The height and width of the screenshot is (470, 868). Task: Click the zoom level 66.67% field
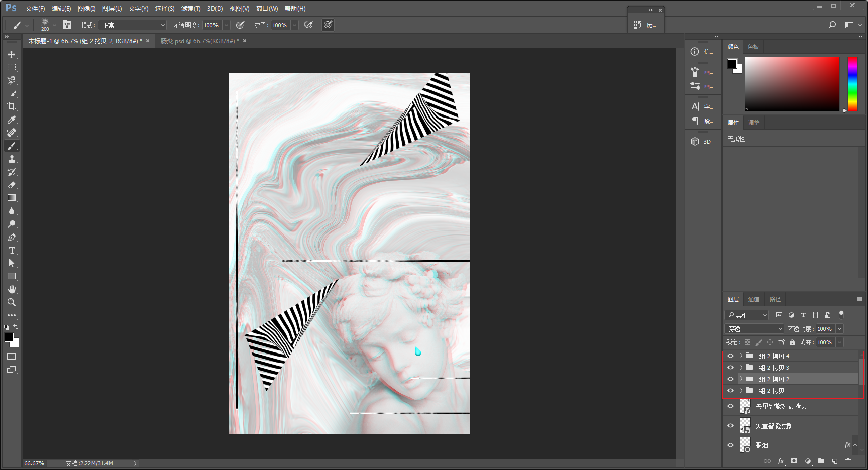pos(35,463)
